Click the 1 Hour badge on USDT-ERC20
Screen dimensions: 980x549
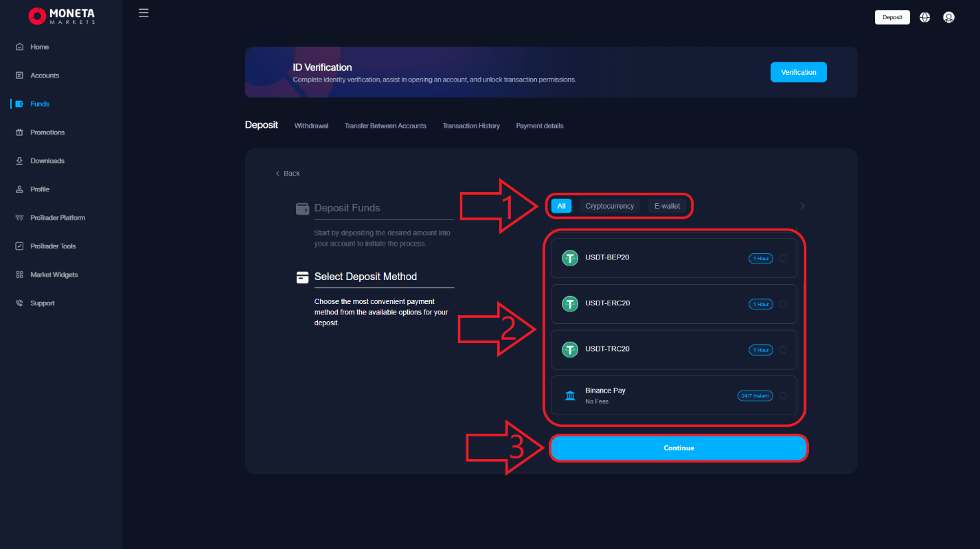coord(760,304)
